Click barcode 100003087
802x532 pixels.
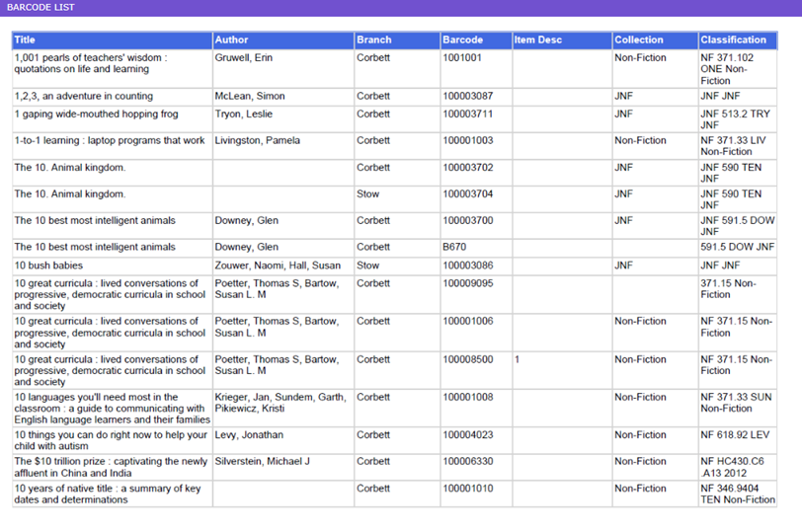467,96
